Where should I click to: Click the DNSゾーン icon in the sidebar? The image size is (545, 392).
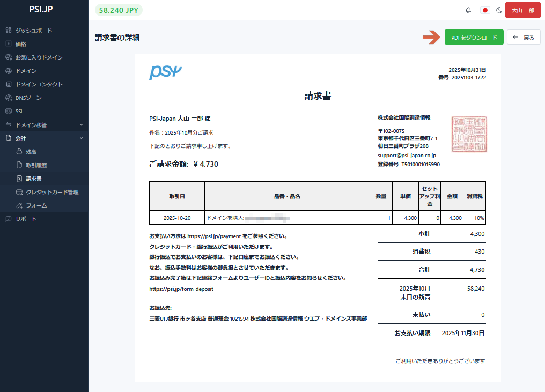[x=9, y=98]
